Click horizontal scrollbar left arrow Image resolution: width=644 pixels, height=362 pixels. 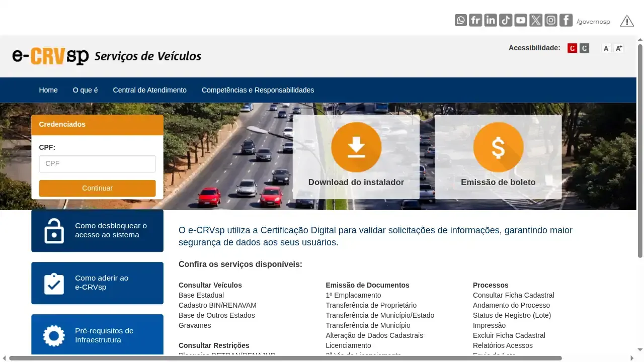coord(5,358)
